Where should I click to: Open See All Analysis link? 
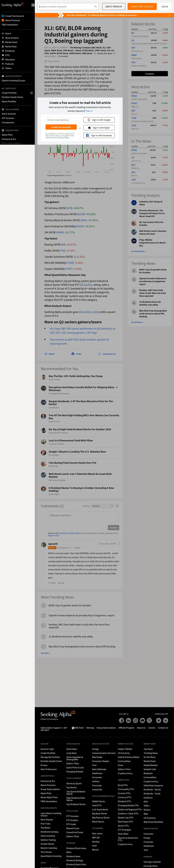(138, 251)
